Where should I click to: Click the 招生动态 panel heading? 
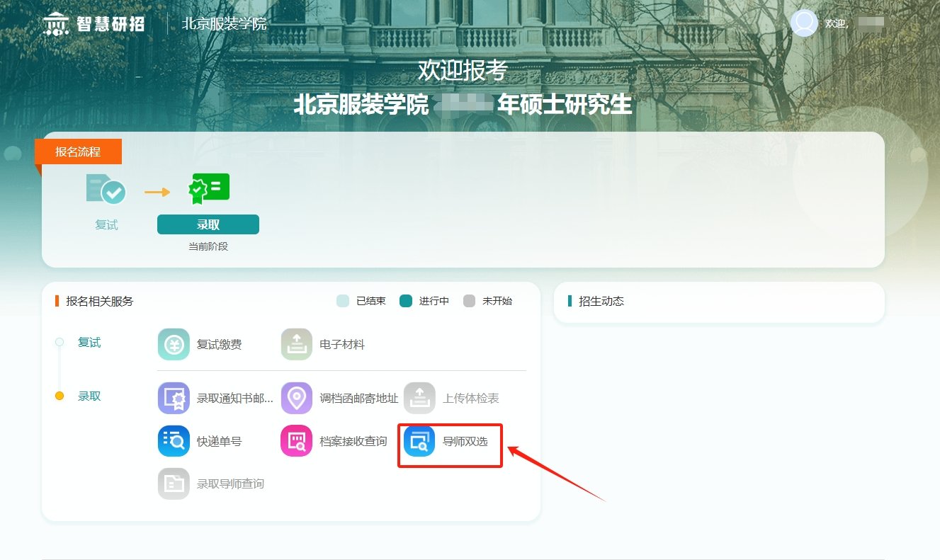[601, 301]
